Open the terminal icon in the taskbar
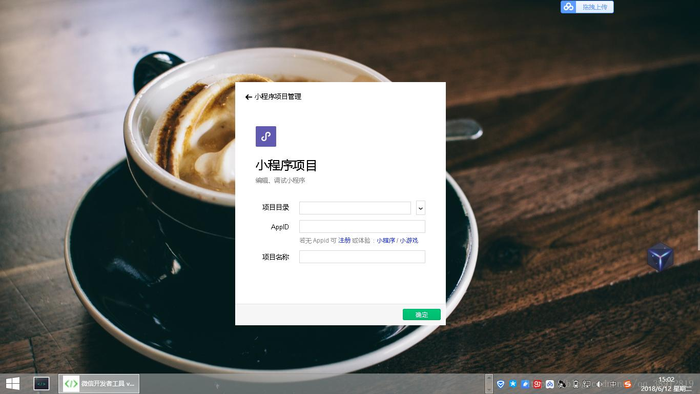This screenshot has width=700, height=394. pos(41,383)
